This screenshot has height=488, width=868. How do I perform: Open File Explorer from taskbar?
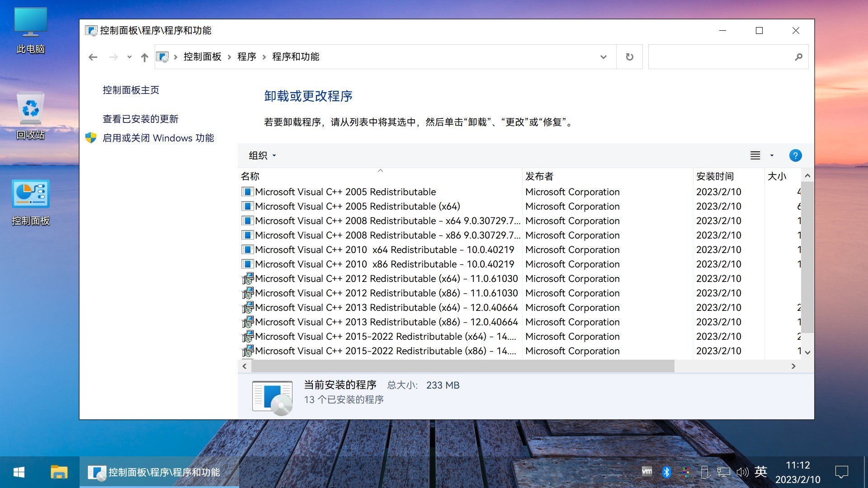[59, 472]
